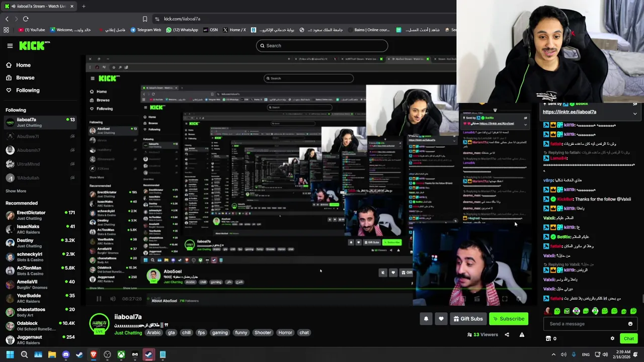Click the iiaboal7a channel avatar
The height and width of the screenshot is (362, 644).
pos(99,324)
